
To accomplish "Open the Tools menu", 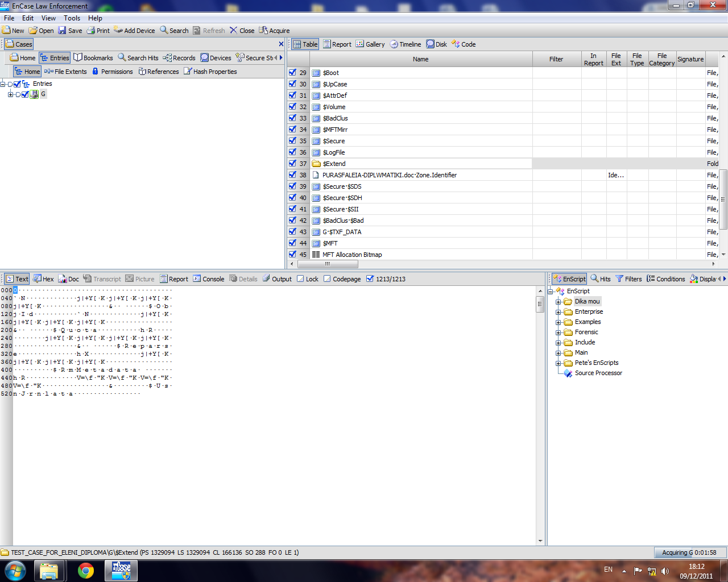I will coord(72,18).
